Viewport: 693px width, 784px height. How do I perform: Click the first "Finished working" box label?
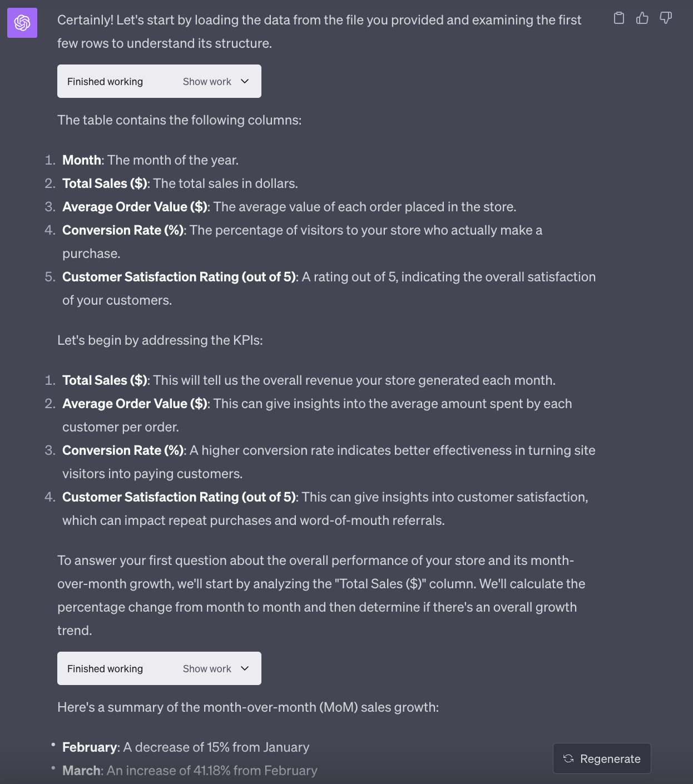(105, 82)
